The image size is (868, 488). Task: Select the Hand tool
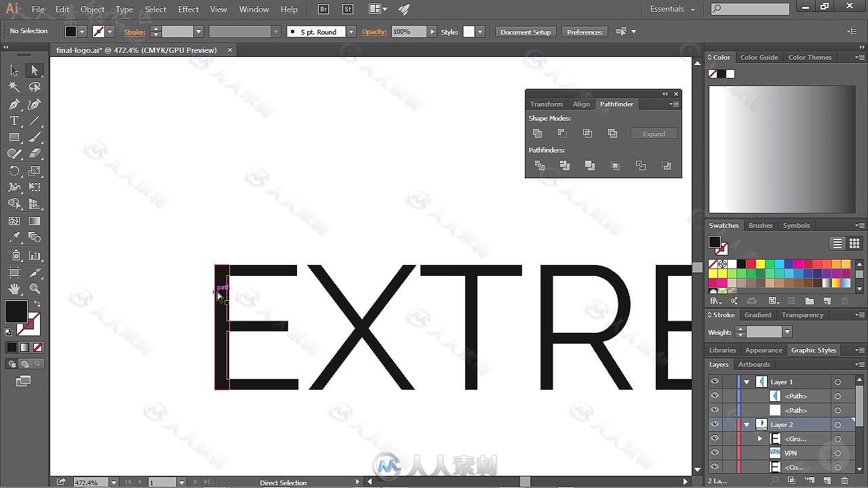(x=14, y=289)
